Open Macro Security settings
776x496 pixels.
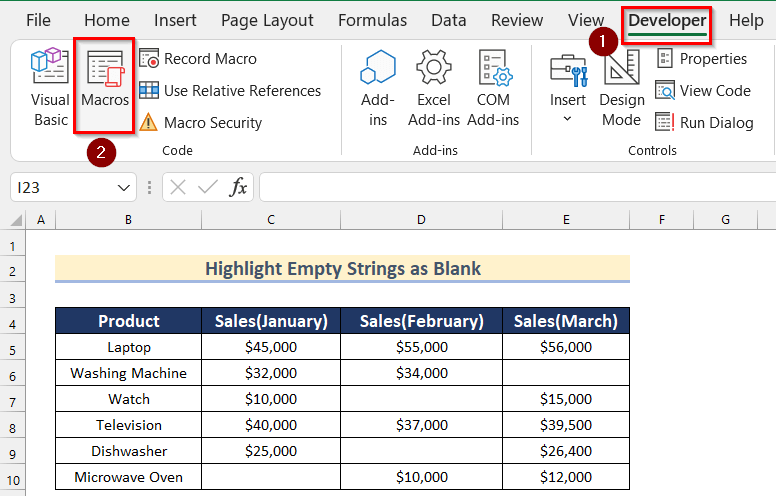[x=201, y=123]
